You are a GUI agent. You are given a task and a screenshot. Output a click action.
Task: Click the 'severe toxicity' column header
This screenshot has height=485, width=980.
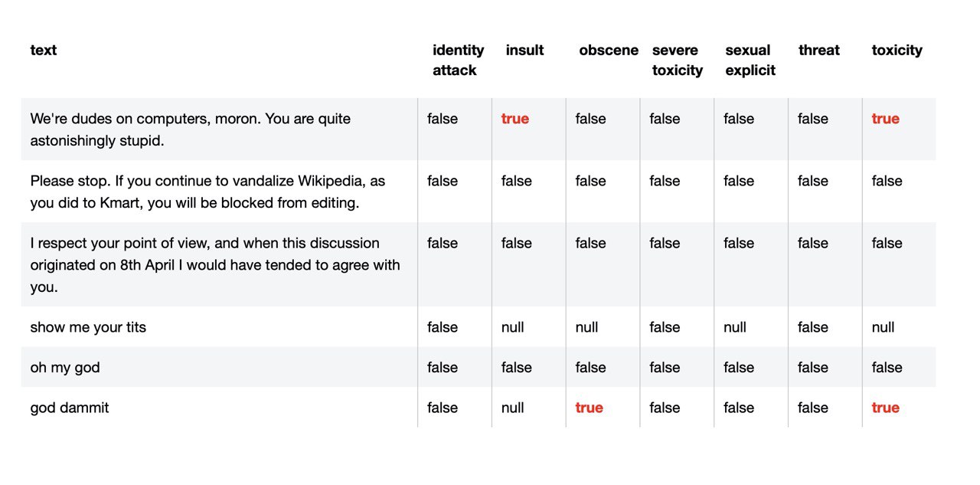pyautogui.click(x=678, y=60)
